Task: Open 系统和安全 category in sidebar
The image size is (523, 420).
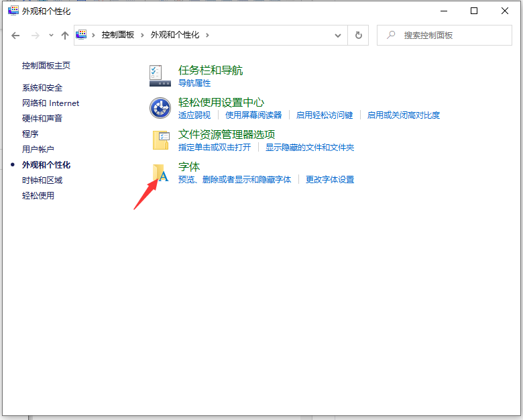Action: click(42, 88)
